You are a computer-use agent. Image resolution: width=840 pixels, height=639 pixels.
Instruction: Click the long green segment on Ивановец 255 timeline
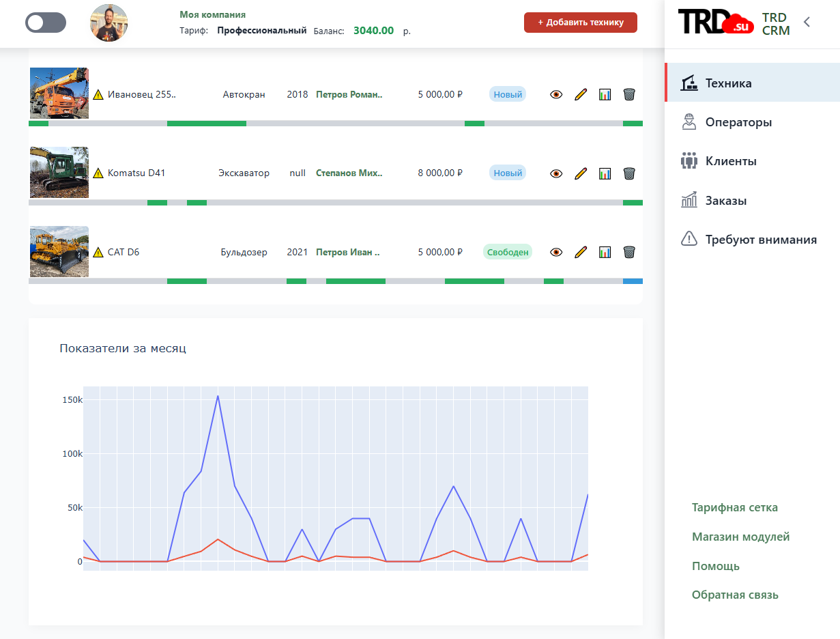(207, 124)
